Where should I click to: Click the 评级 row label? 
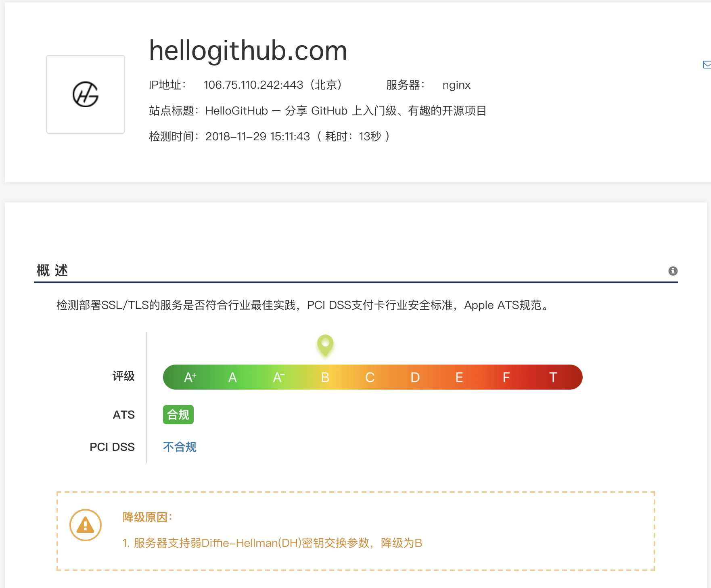pos(123,376)
